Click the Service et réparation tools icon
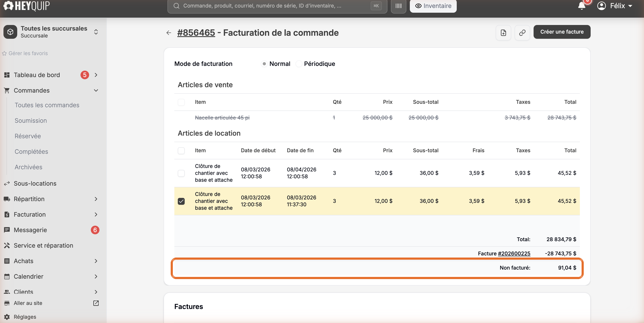Image resolution: width=644 pixels, height=323 pixels. (x=7, y=245)
